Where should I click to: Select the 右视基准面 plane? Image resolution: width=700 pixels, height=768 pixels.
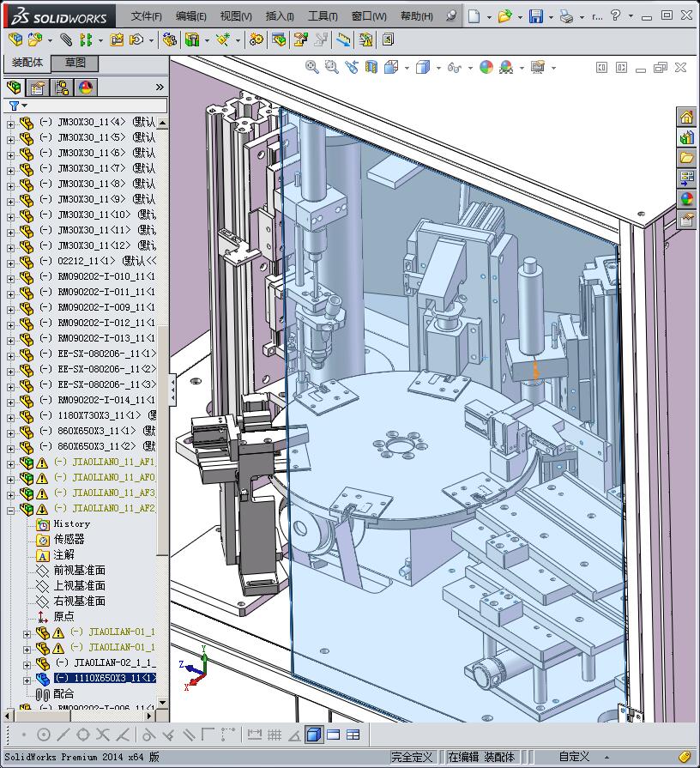point(79,601)
